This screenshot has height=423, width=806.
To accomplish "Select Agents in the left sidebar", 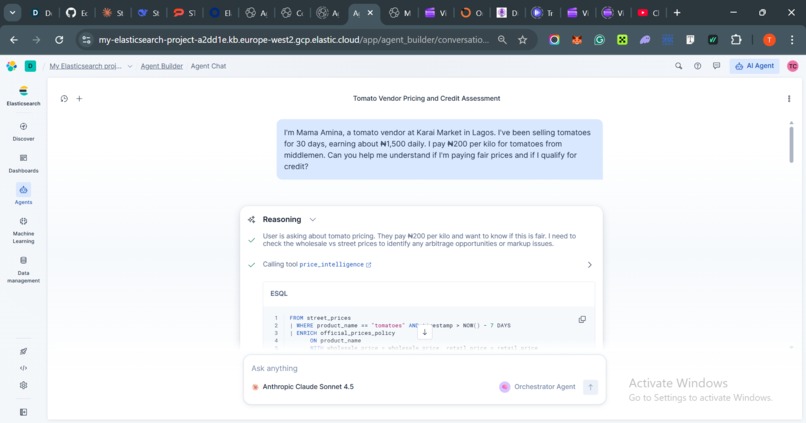I will [x=23, y=194].
